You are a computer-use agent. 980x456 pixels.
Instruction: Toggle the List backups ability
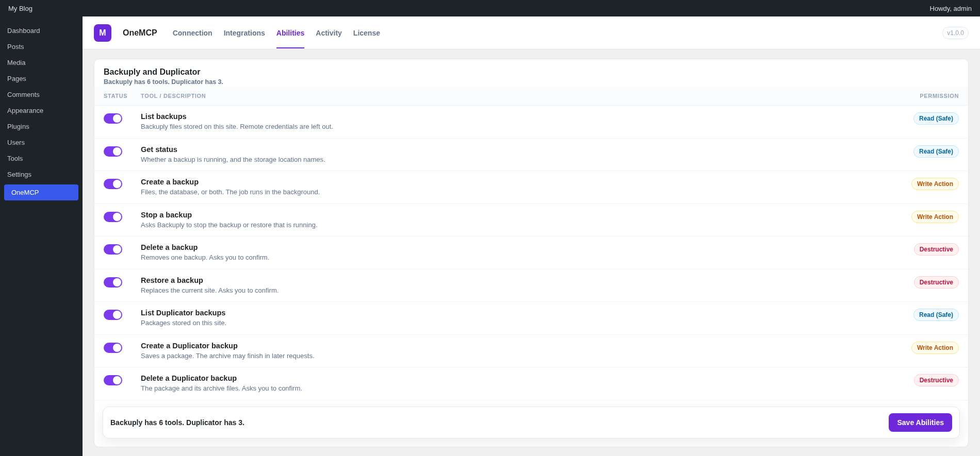(113, 119)
